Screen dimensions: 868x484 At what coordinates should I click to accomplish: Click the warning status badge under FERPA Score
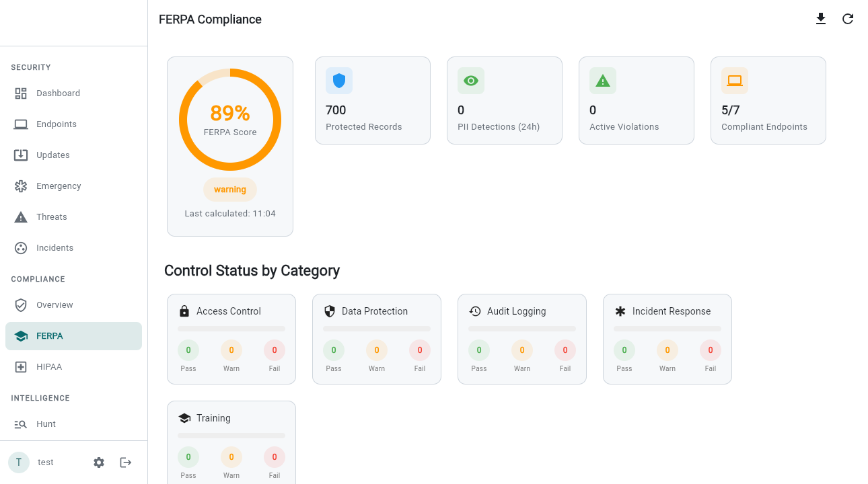[230, 189]
